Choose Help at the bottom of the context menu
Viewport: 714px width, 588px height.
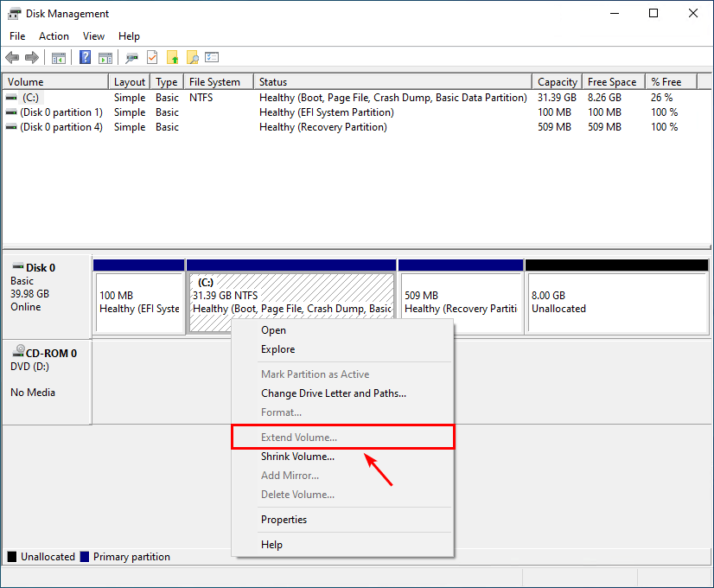coord(342,545)
